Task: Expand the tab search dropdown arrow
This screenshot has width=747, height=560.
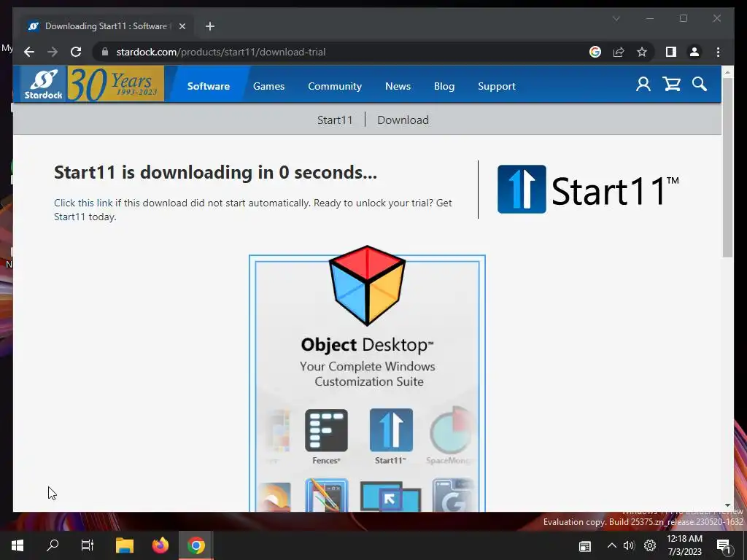Action: point(616,18)
